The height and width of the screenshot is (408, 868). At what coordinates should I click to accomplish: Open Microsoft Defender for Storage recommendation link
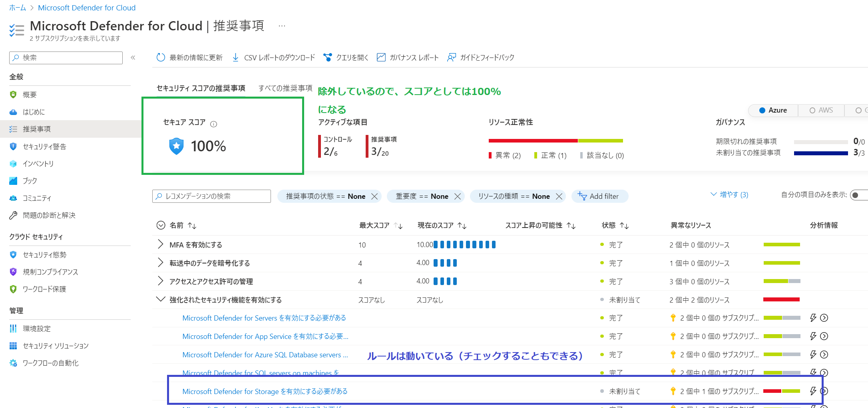click(265, 391)
